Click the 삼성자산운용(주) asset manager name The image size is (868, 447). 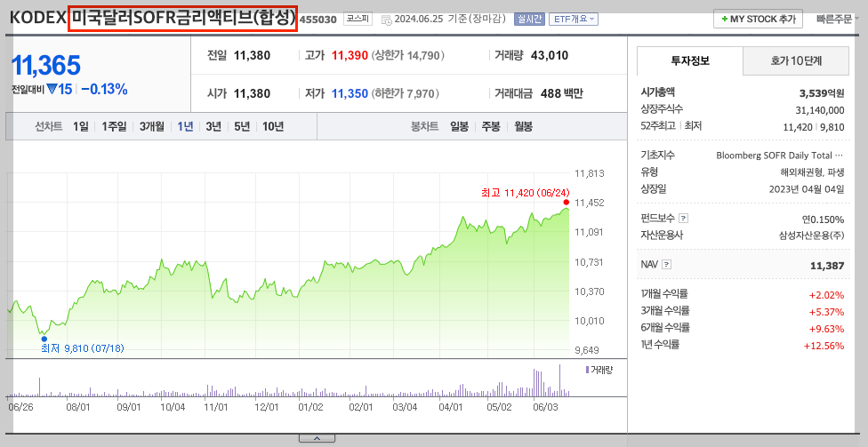(812, 235)
